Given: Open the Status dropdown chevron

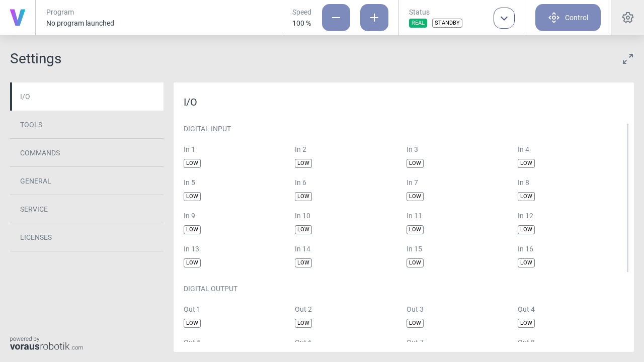Looking at the screenshot, I should (x=504, y=18).
